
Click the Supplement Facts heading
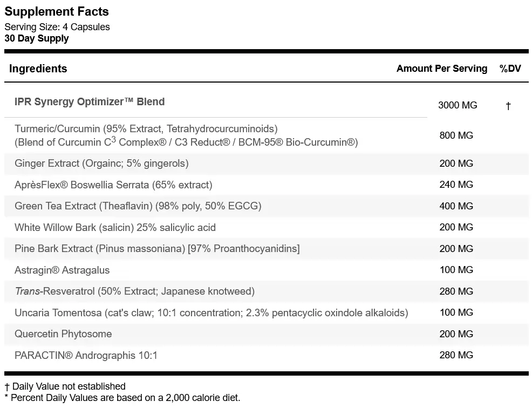(x=56, y=11)
